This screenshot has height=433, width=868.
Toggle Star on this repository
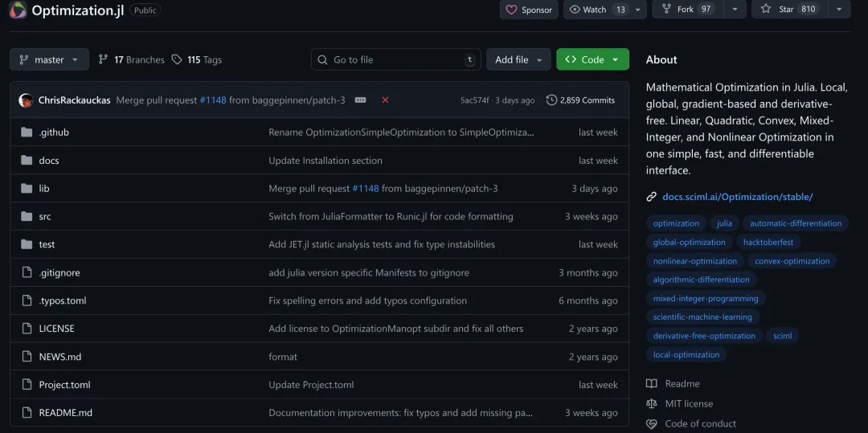(788, 10)
